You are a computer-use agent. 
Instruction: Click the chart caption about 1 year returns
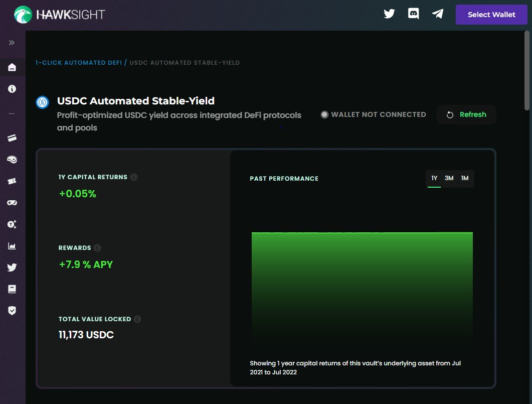355,368
